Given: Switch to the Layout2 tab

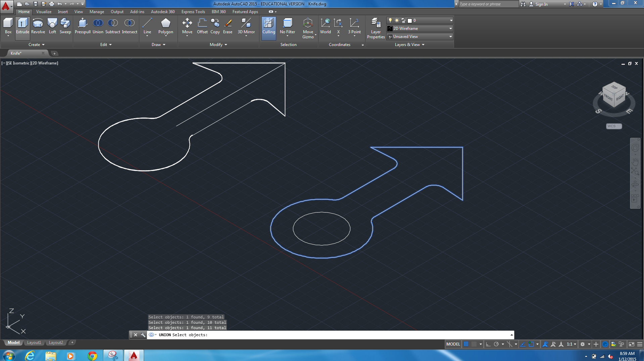Looking at the screenshot, I should (56, 343).
